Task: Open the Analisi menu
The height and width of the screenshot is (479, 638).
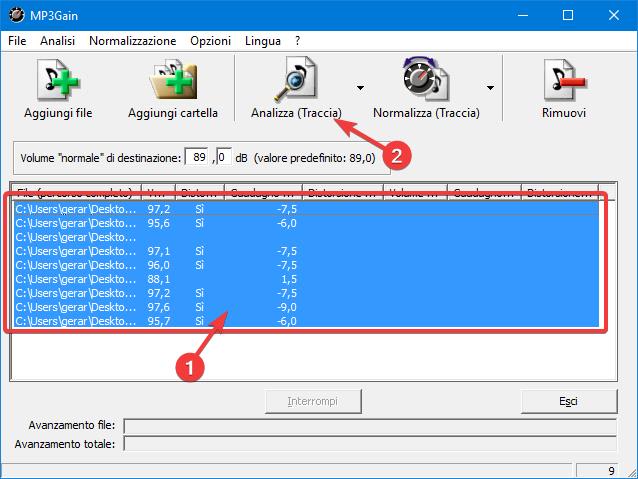Action: (57, 41)
